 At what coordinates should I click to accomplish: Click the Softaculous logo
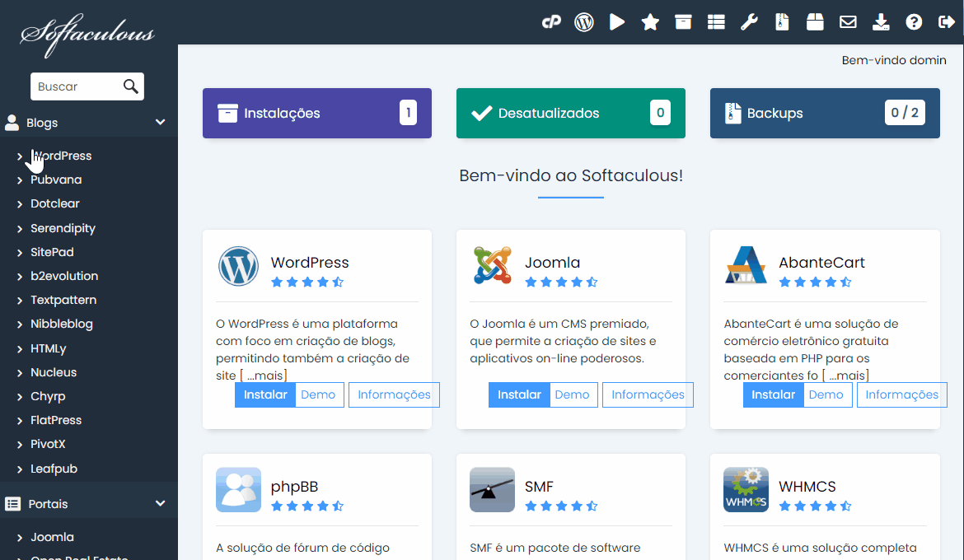[87, 35]
